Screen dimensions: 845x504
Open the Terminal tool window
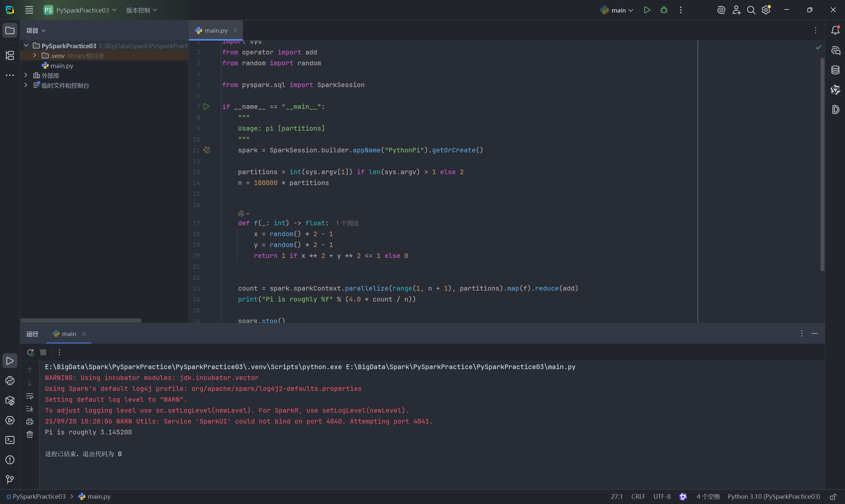10,440
